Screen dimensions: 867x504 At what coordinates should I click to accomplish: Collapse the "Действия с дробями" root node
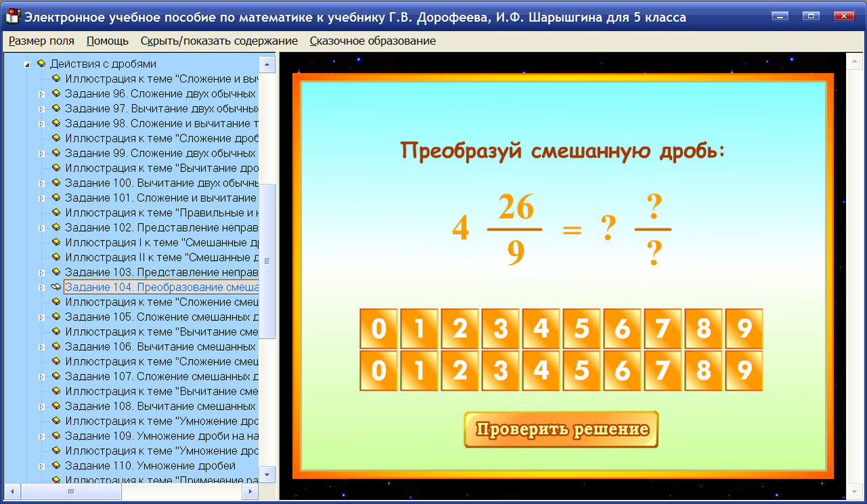click(x=26, y=64)
